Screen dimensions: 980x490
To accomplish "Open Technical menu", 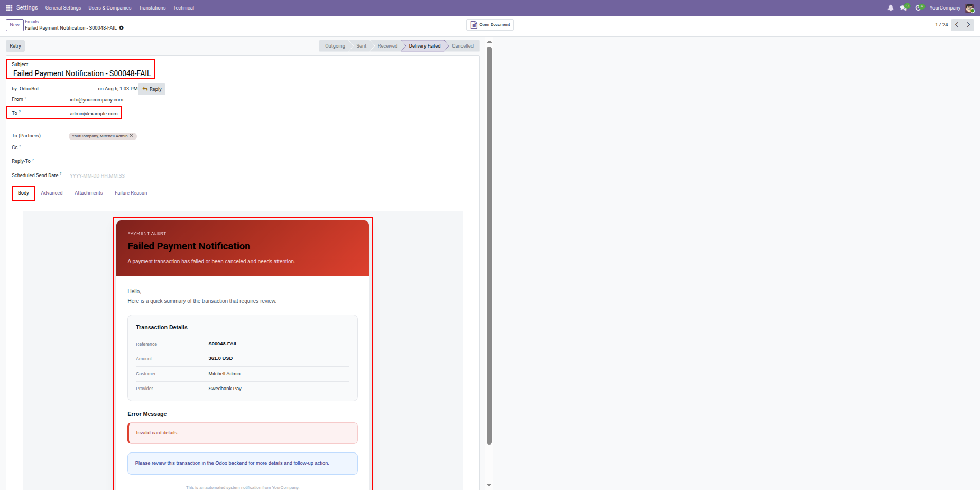I will [x=183, y=8].
